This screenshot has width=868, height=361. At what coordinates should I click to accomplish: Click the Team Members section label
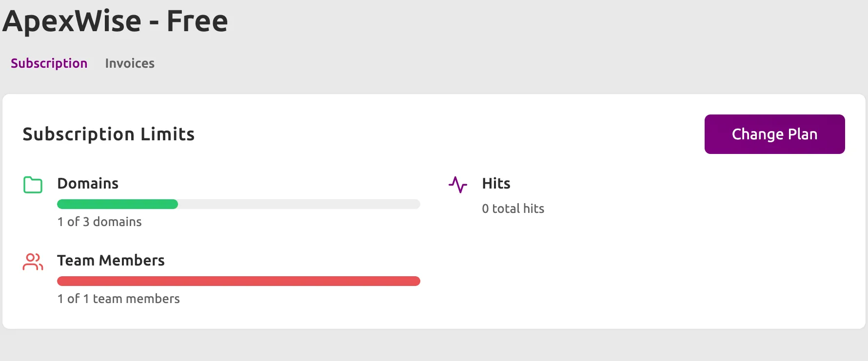pyautogui.click(x=111, y=260)
